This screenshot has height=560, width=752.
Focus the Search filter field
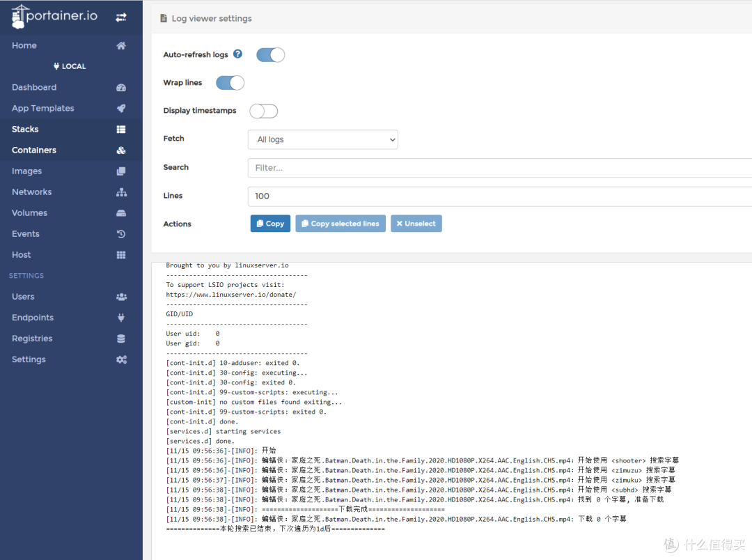pyautogui.click(x=500, y=168)
